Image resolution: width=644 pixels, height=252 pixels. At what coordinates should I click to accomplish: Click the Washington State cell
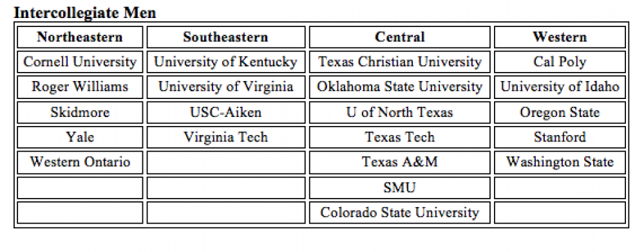560,162
